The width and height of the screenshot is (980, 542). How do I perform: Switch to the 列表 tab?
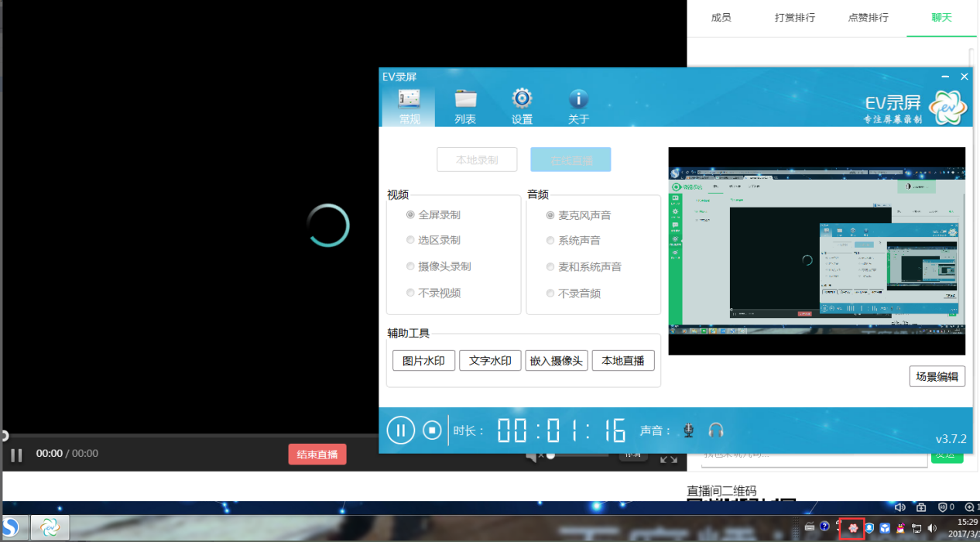465,107
